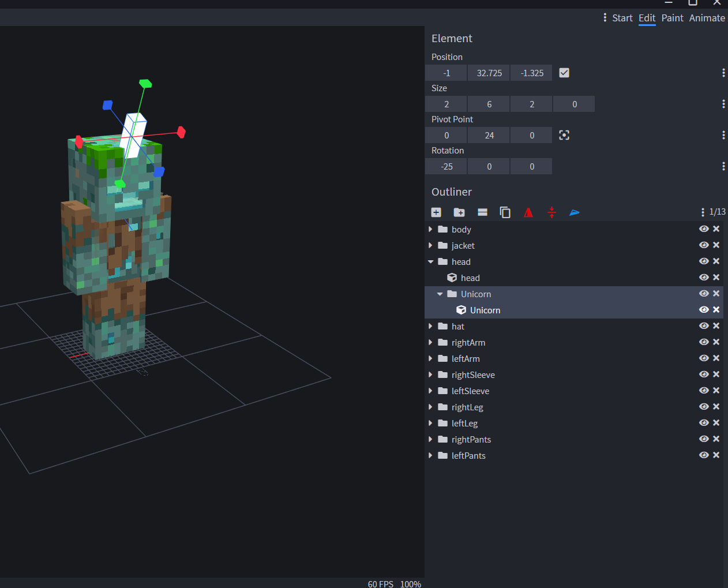728x588 pixels.
Task: Select the leftLeg group in Outliner
Action: (x=464, y=423)
